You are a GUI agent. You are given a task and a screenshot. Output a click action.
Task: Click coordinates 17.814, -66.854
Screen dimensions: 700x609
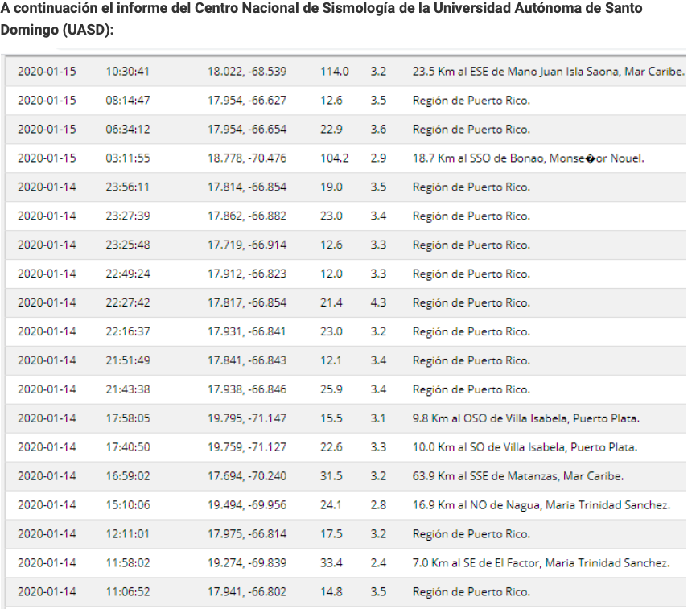(247, 187)
